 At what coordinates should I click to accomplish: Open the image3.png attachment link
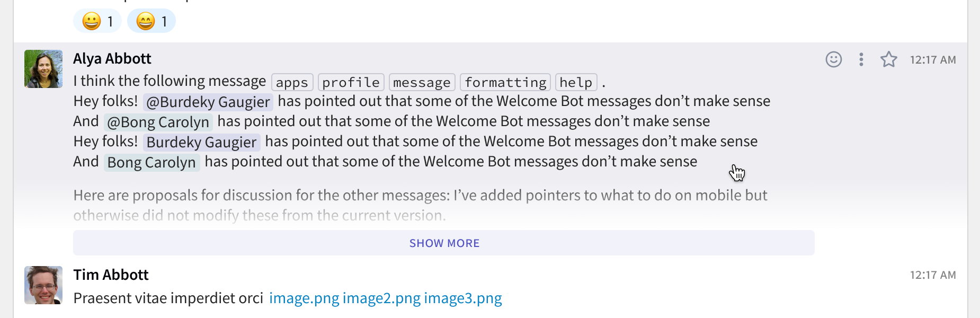(x=462, y=298)
